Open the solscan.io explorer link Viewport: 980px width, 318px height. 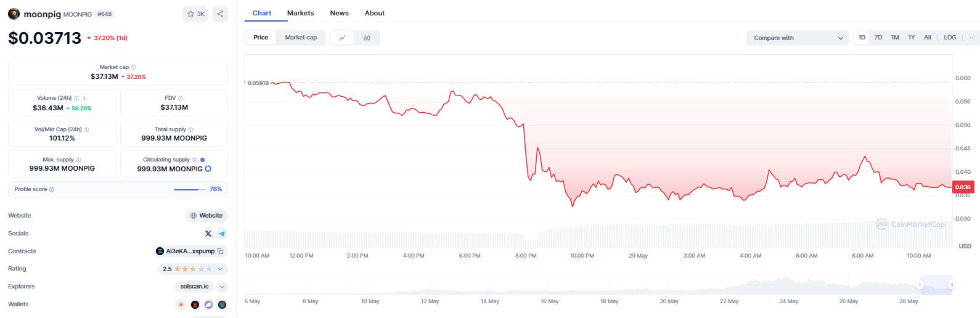(x=194, y=287)
